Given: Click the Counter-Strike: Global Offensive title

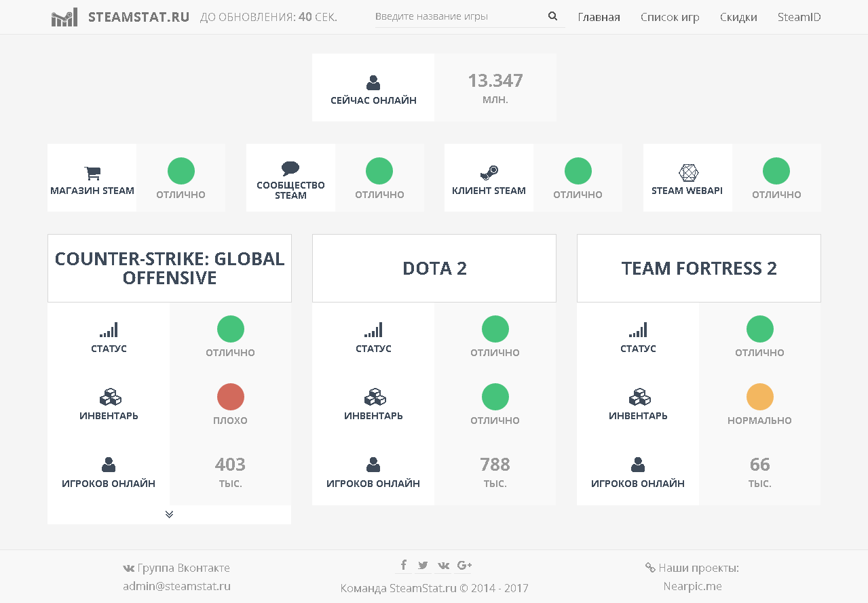Looking at the screenshot, I should 170,268.
